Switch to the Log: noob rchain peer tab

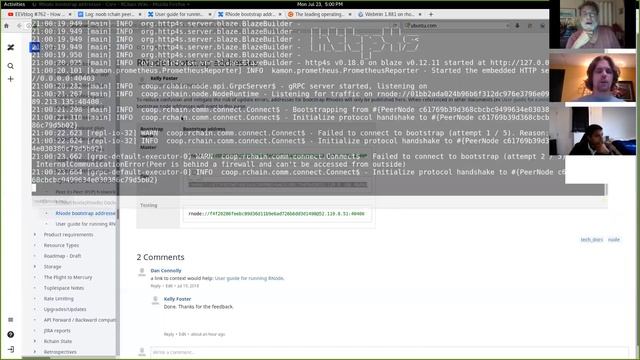109,14
